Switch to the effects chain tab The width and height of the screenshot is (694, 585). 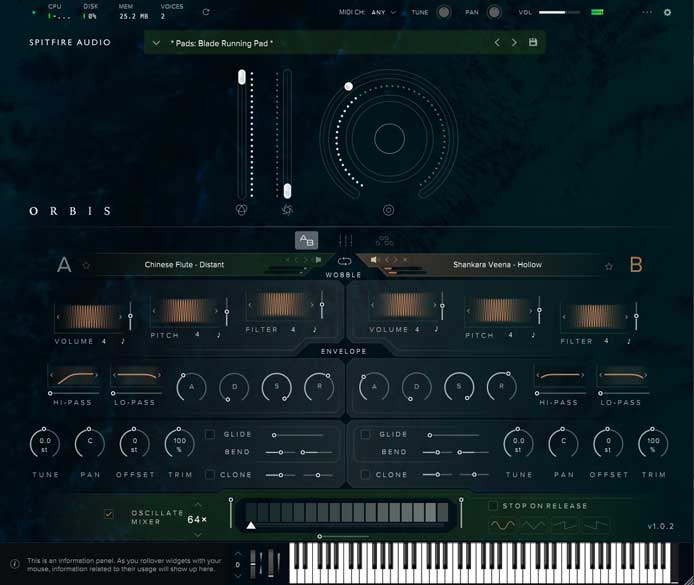tap(384, 240)
